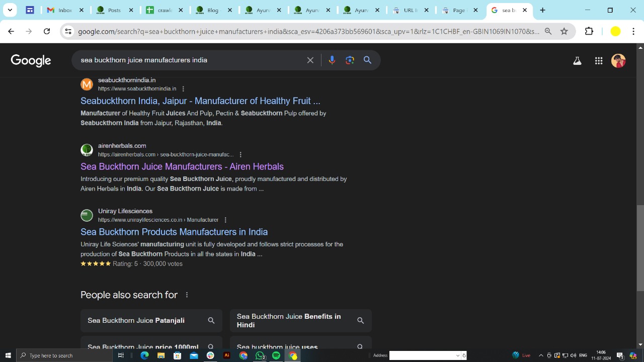Bookmark this page with the star

[564, 31]
